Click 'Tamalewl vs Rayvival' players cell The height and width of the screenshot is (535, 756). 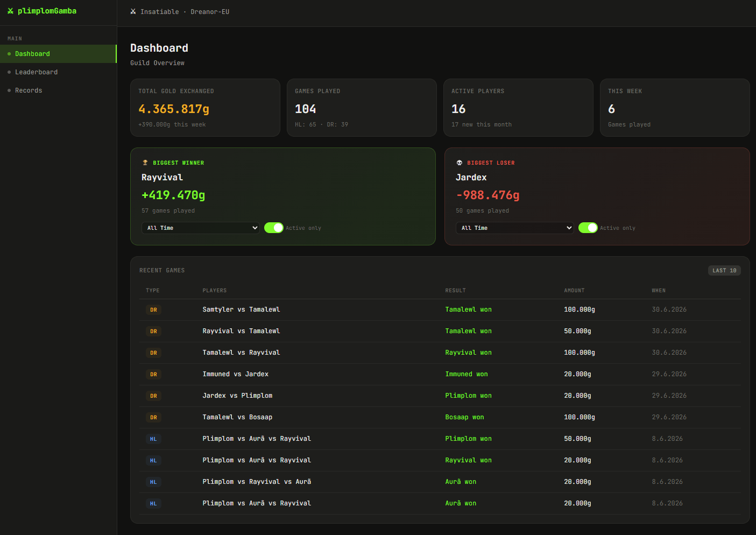[241, 353]
